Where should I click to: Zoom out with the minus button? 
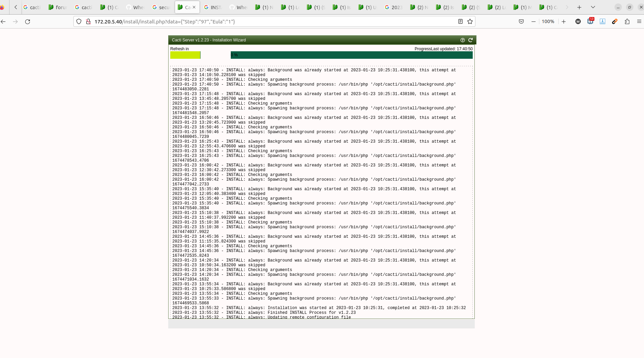(534, 21)
